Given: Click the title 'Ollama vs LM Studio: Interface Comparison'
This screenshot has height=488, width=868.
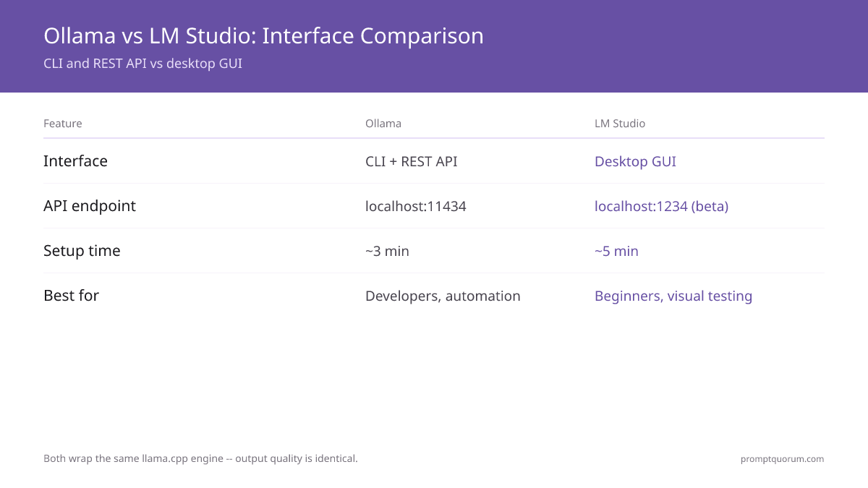Looking at the screenshot, I should tap(263, 35).
